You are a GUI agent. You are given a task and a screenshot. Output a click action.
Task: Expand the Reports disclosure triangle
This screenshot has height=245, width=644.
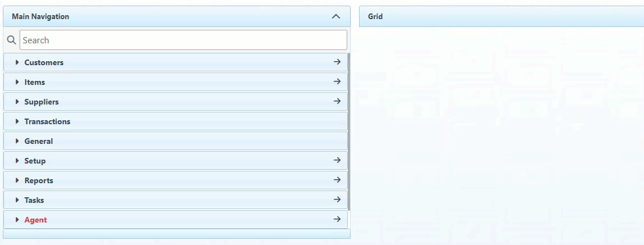tap(17, 180)
